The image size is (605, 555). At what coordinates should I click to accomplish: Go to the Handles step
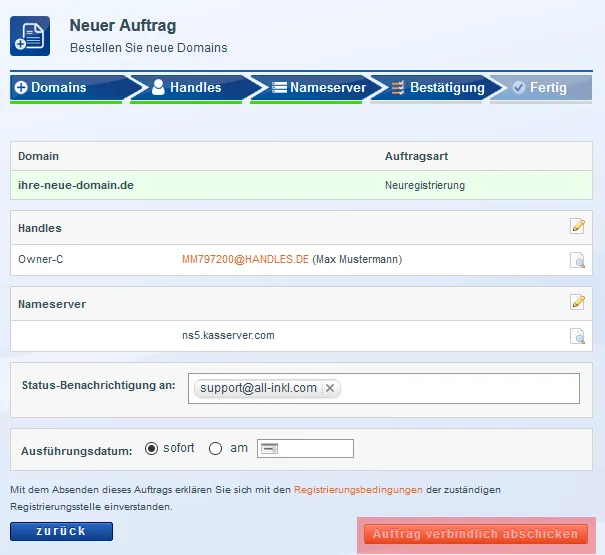point(189,88)
